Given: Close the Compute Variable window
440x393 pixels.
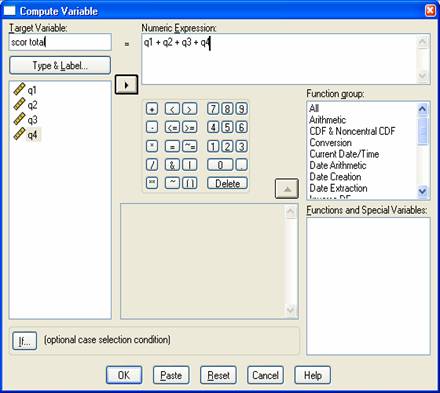Looking at the screenshot, I should click(430, 11).
